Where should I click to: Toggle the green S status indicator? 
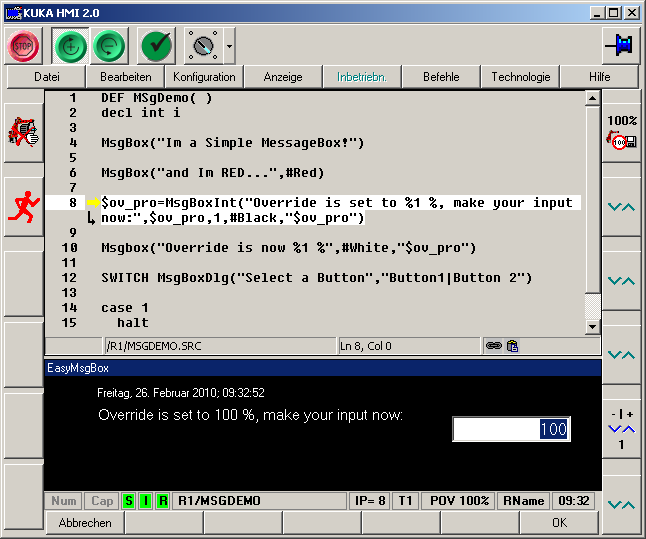(x=128, y=501)
